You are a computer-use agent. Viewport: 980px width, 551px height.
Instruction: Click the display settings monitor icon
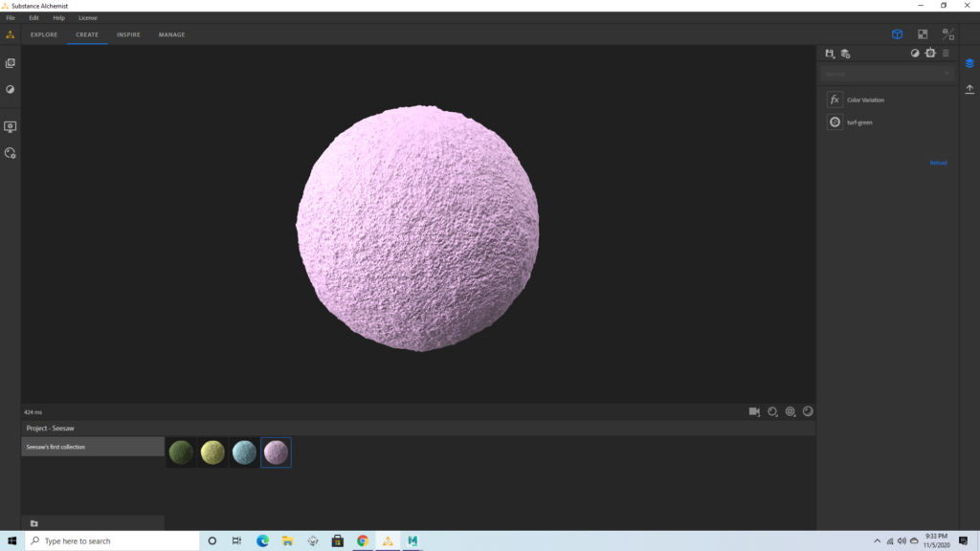[x=11, y=126]
